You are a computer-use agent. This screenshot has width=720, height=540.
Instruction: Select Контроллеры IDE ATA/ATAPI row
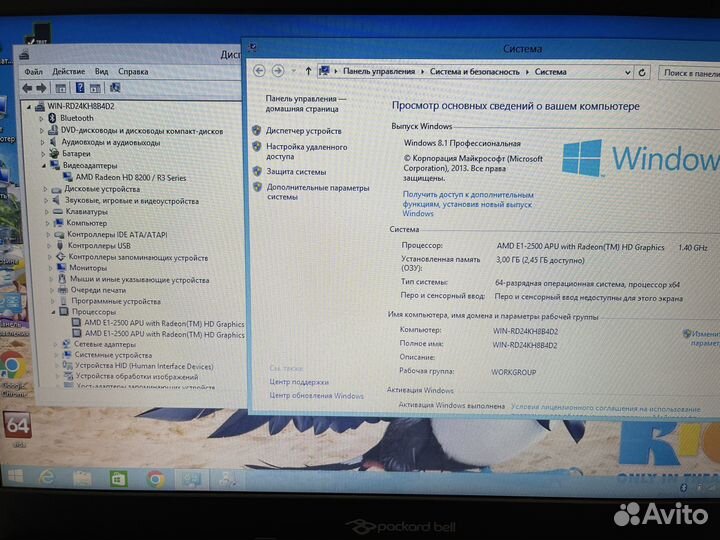(x=117, y=235)
